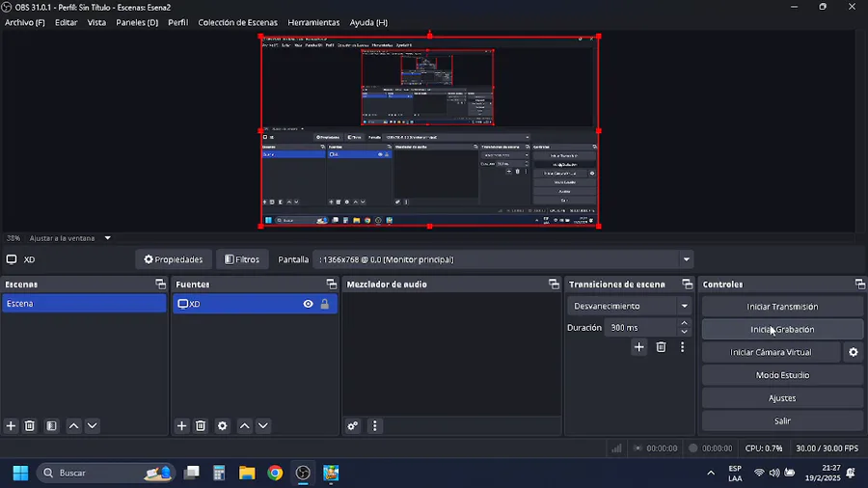Image resolution: width=868 pixels, height=488 pixels.
Task: Click the preview canvas capture thumbnail
Action: pyautogui.click(x=429, y=131)
